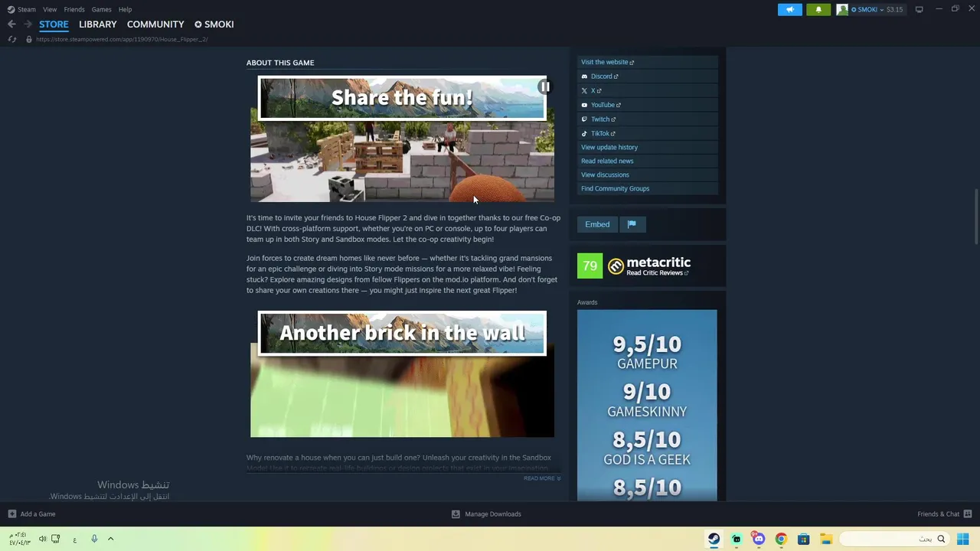Open the Steam announcements megaphone button

pyautogui.click(x=790, y=9)
